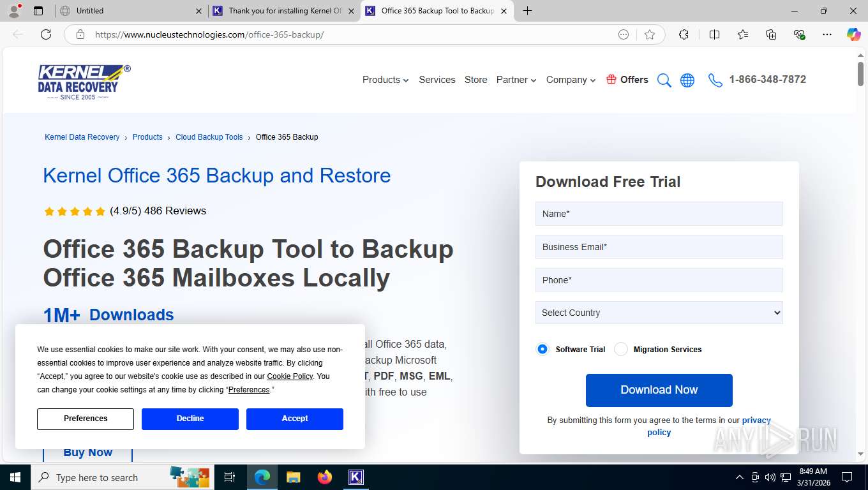The height and width of the screenshot is (490, 868).
Task: Click the browser profile avatar icon
Action: (x=14, y=10)
